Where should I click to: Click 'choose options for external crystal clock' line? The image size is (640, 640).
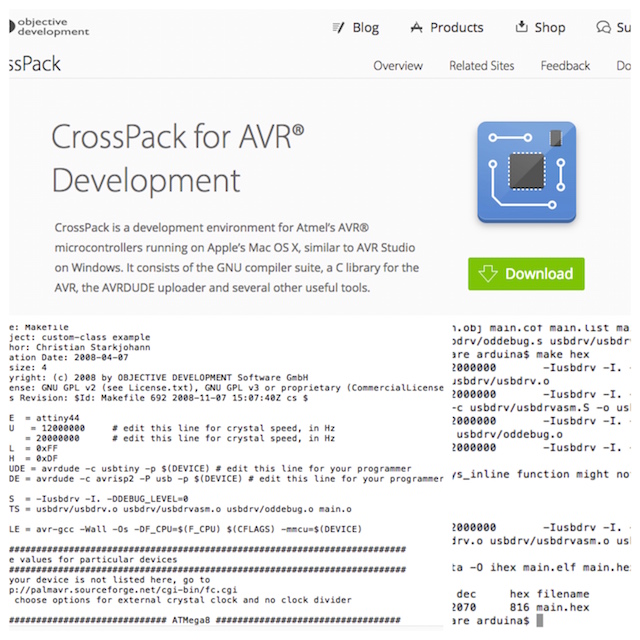click(x=183, y=600)
